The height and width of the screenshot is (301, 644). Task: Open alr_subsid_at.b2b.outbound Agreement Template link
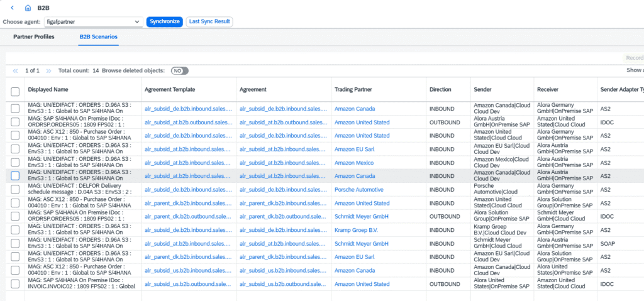pos(188,123)
